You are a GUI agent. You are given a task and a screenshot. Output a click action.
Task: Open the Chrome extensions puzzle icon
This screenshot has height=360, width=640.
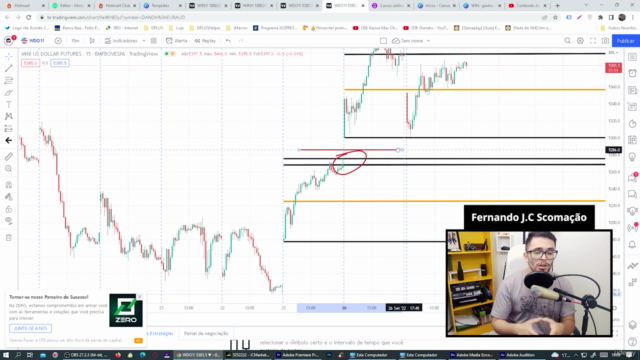click(600, 18)
